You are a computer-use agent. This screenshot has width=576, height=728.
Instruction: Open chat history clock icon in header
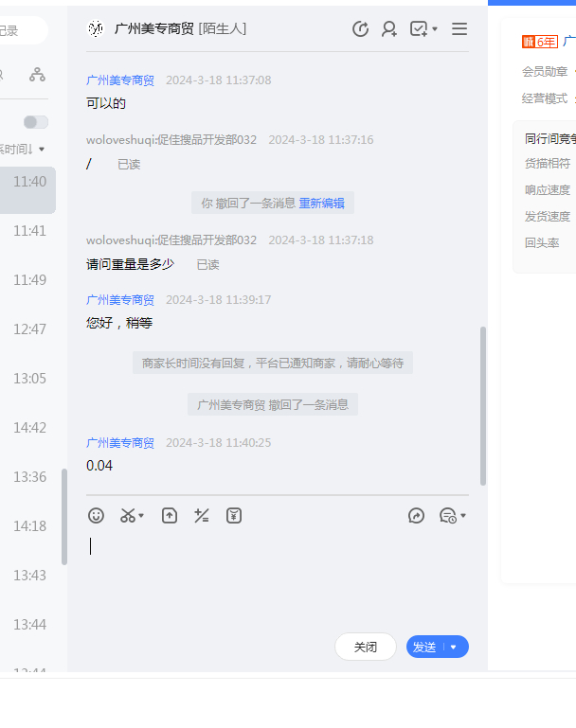360,28
